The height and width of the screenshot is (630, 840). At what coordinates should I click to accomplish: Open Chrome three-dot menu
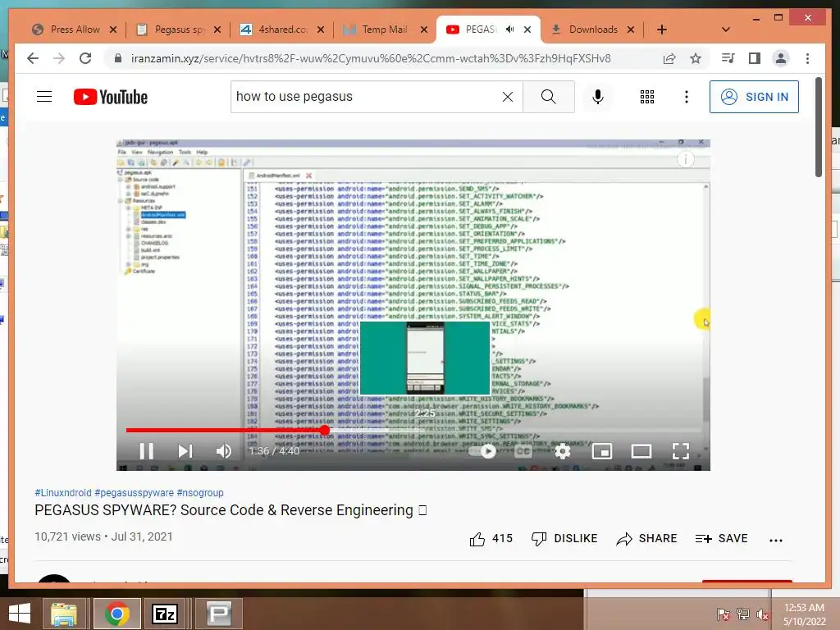point(807,58)
